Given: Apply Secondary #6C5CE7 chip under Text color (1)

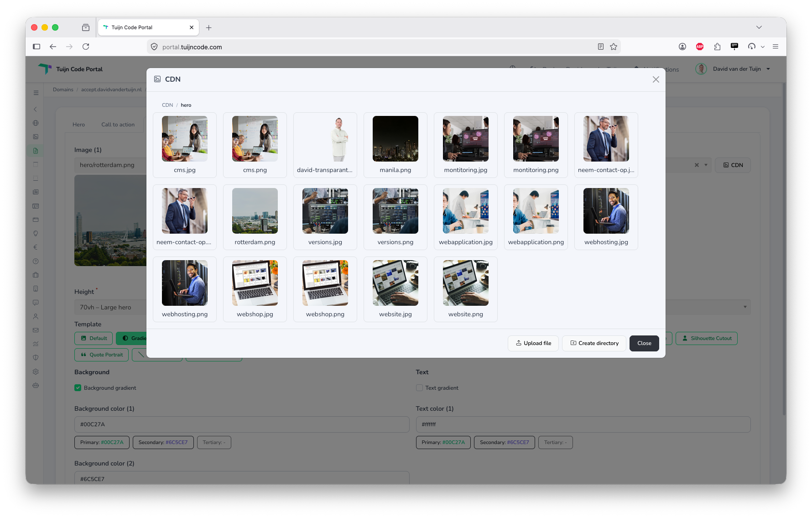Looking at the screenshot, I should pos(504,442).
